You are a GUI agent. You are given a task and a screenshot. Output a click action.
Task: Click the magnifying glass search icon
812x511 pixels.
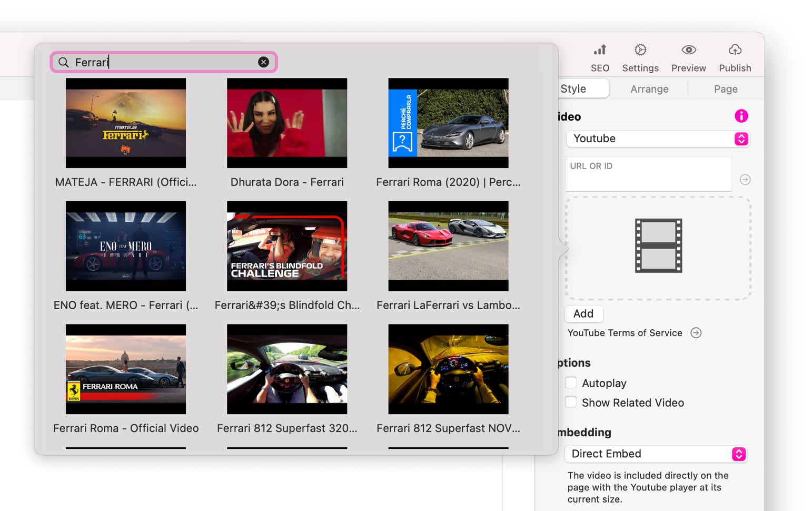click(x=64, y=62)
